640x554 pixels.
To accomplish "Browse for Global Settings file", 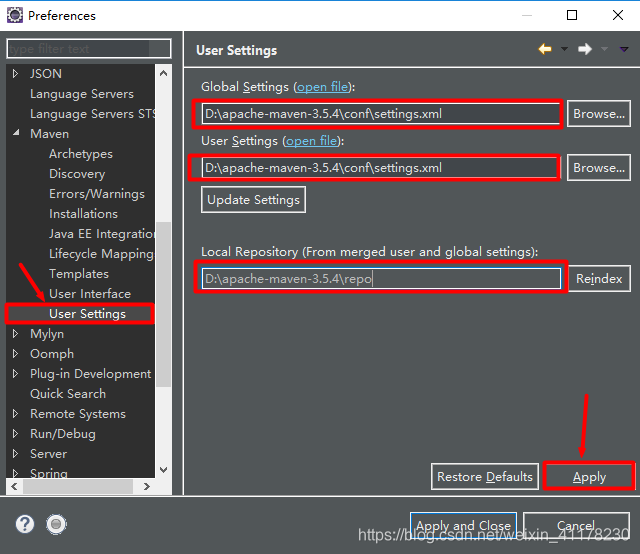I will click(x=599, y=114).
